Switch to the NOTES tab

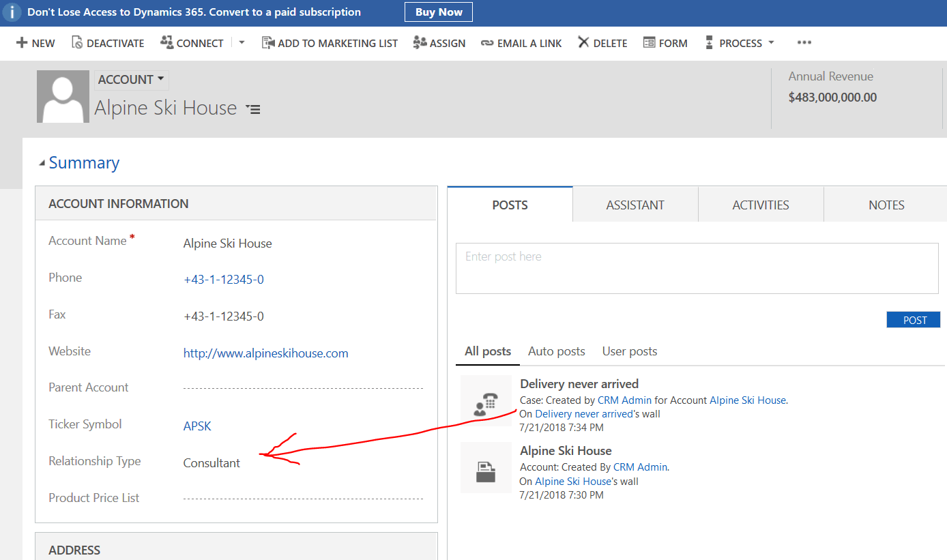(886, 205)
